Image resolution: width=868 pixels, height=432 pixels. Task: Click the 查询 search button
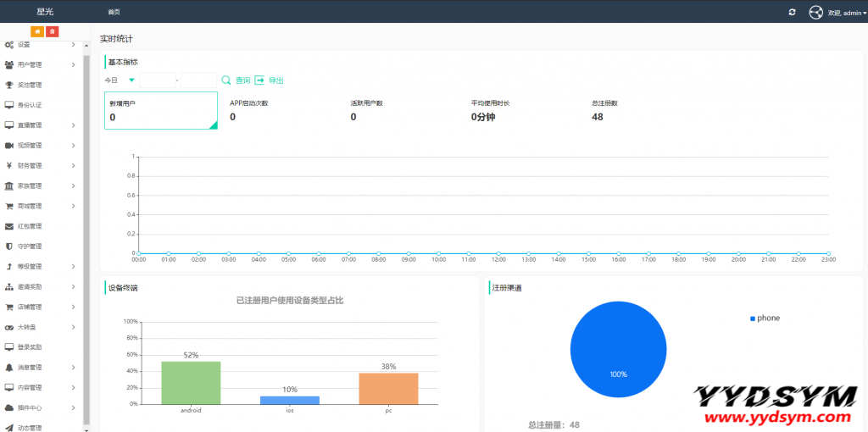click(236, 80)
